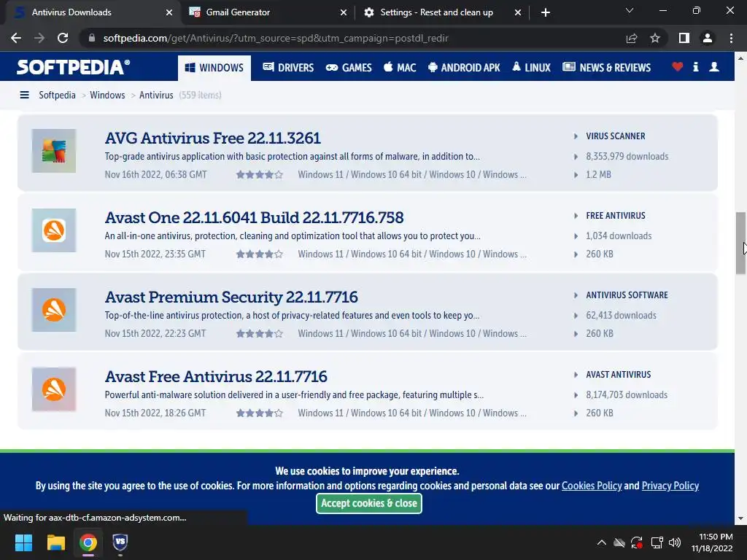The width and height of the screenshot is (747, 560).
Task: Click the AVG Antivirus Free thumbnail
Action: click(54, 151)
